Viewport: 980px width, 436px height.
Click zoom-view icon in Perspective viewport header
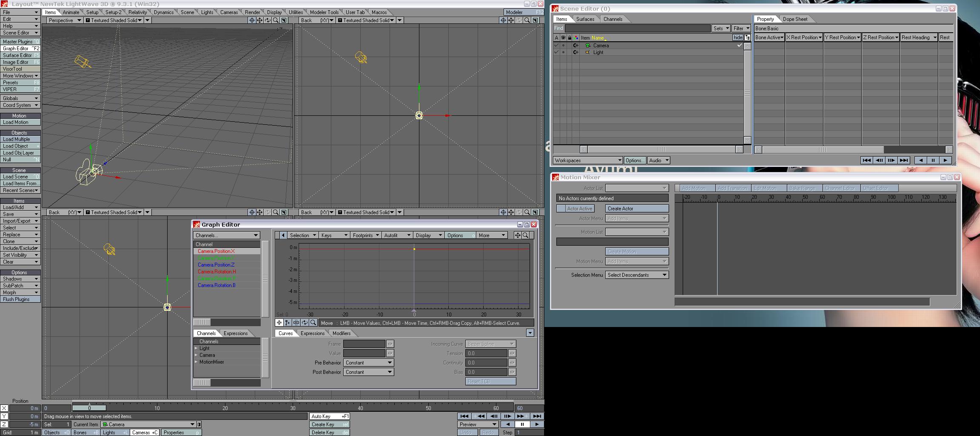[x=276, y=20]
